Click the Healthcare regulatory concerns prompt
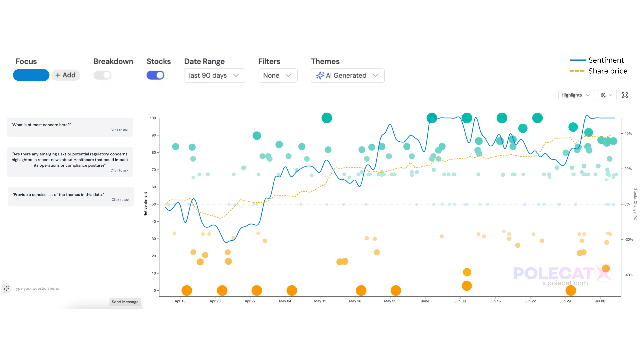Image resolution: width=644 pixels, height=362 pixels. coord(70,162)
